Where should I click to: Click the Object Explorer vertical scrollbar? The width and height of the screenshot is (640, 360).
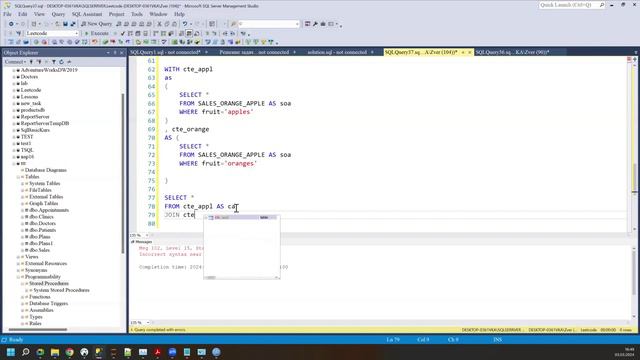[x=123, y=173]
